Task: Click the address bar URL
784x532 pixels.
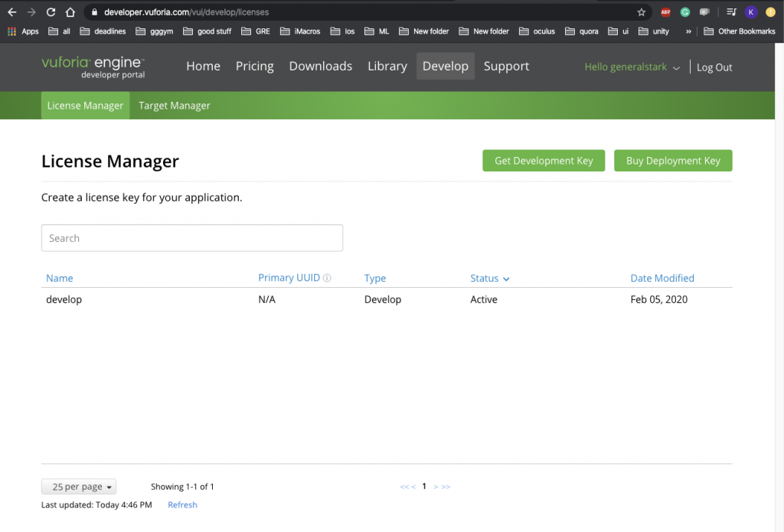Action: tap(187, 12)
